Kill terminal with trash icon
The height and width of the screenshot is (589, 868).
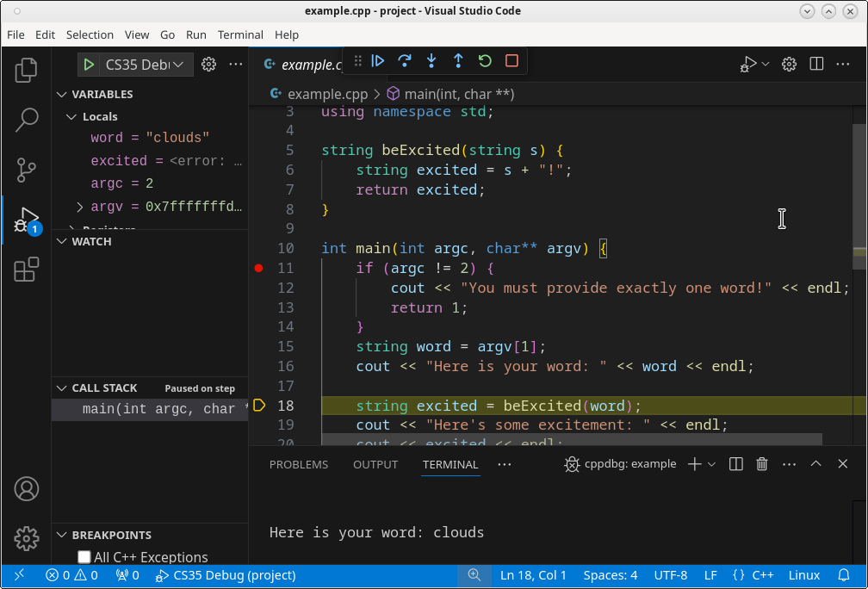[762, 464]
